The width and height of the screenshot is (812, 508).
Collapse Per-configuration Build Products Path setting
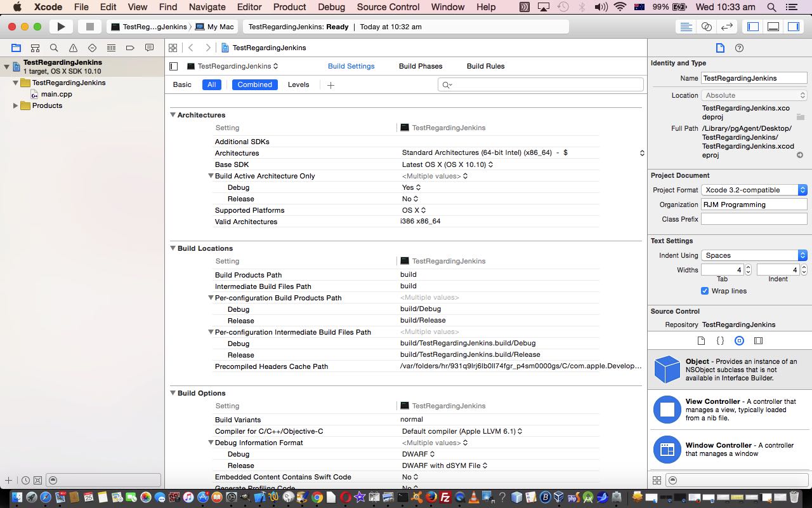211,298
